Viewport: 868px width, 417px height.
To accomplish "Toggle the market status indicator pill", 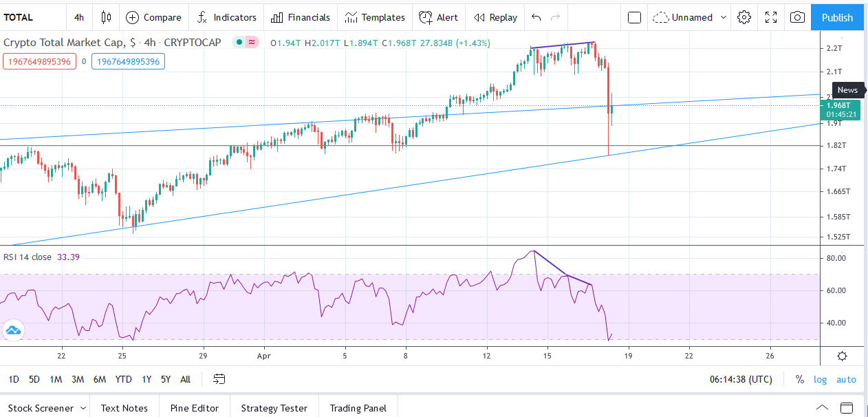I will [x=246, y=43].
